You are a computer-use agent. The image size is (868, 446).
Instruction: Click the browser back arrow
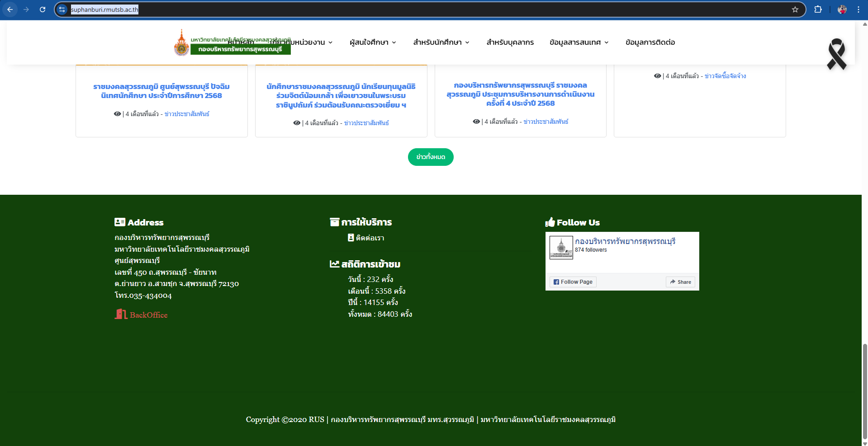[x=10, y=9]
